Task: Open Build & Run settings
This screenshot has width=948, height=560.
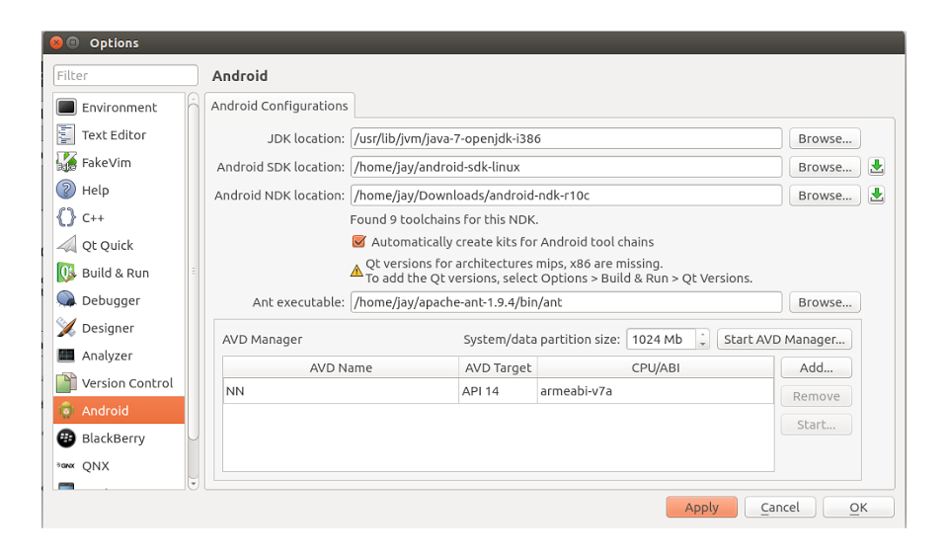Action: tap(119, 273)
